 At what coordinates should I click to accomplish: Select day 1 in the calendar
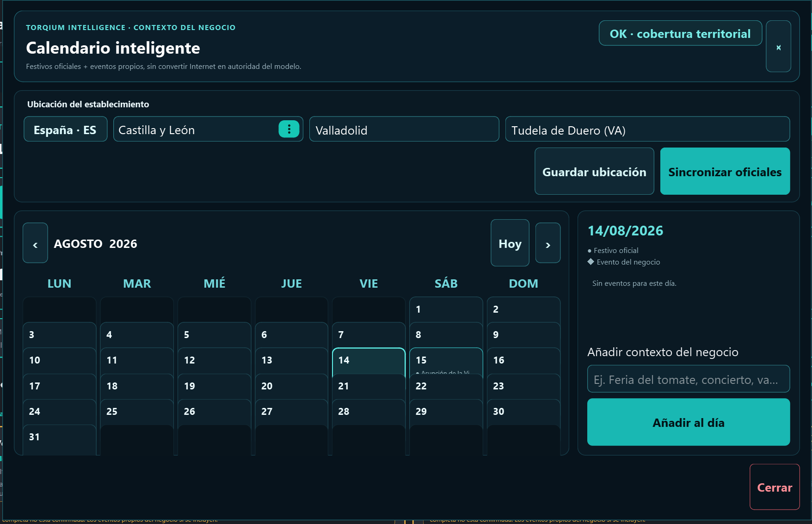[x=446, y=310]
